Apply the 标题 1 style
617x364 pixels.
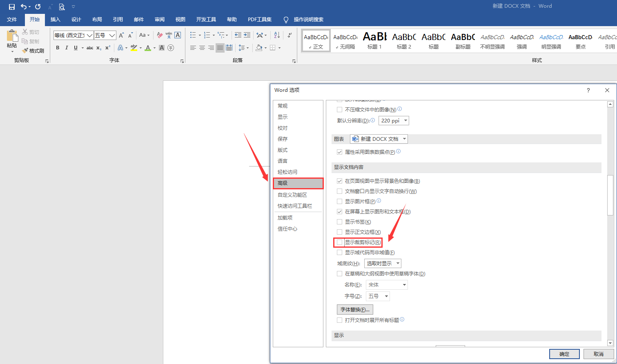[x=374, y=41]
